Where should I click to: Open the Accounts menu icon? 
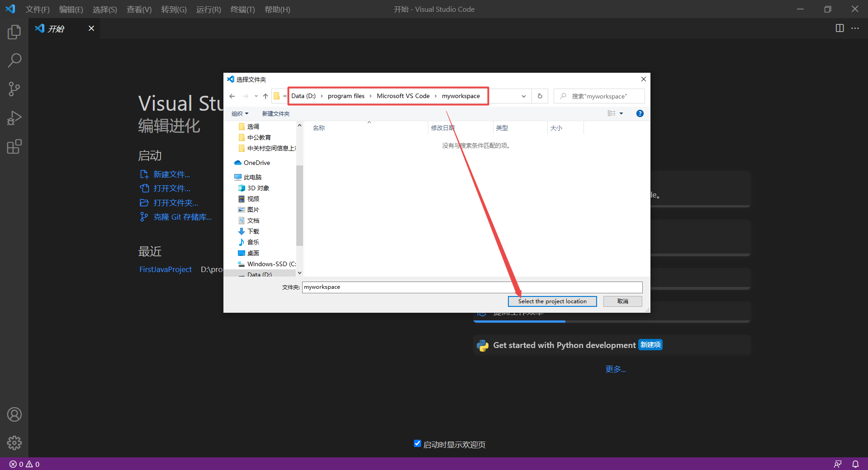pos(14,414)
